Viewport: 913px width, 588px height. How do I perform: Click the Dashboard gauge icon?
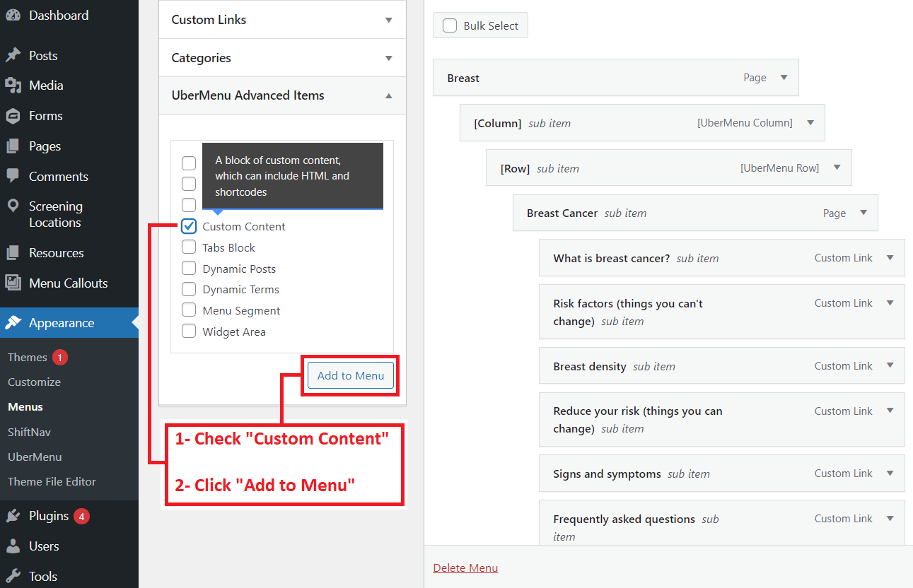click(x=13, y=16)
